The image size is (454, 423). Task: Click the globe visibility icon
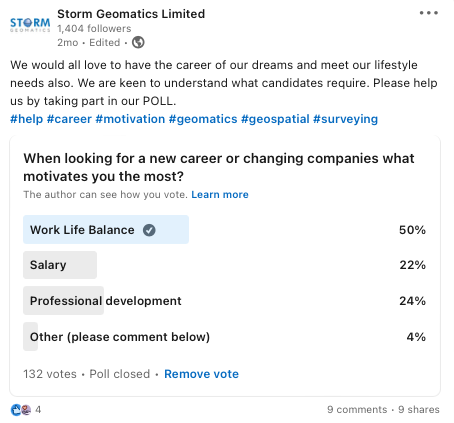tap(138, 42)
